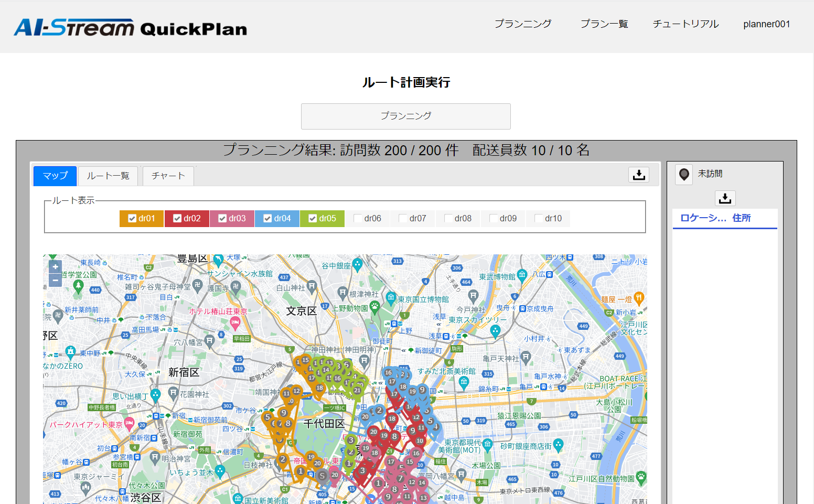Open the planner001 user menu
The height and width of the screenshot is (504, 814).
[766, 24]
